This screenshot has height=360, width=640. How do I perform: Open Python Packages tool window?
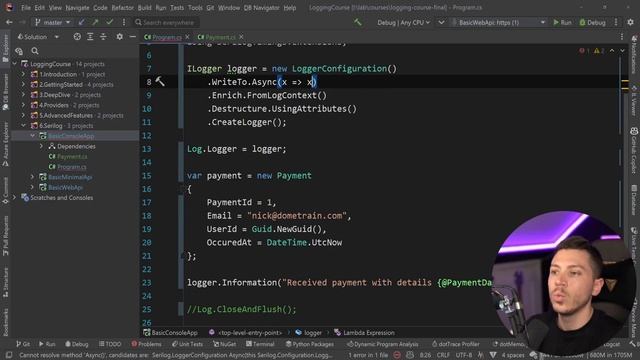pos(310,344)
